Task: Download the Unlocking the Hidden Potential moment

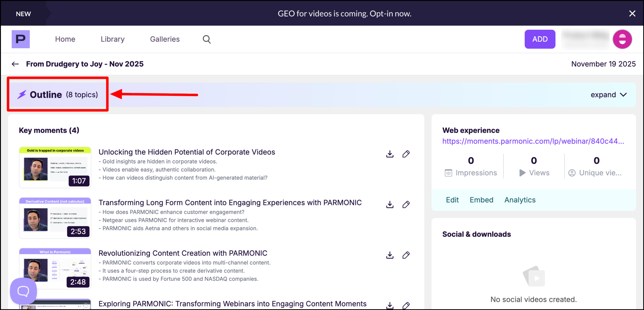Action: (x=390, y=154)
